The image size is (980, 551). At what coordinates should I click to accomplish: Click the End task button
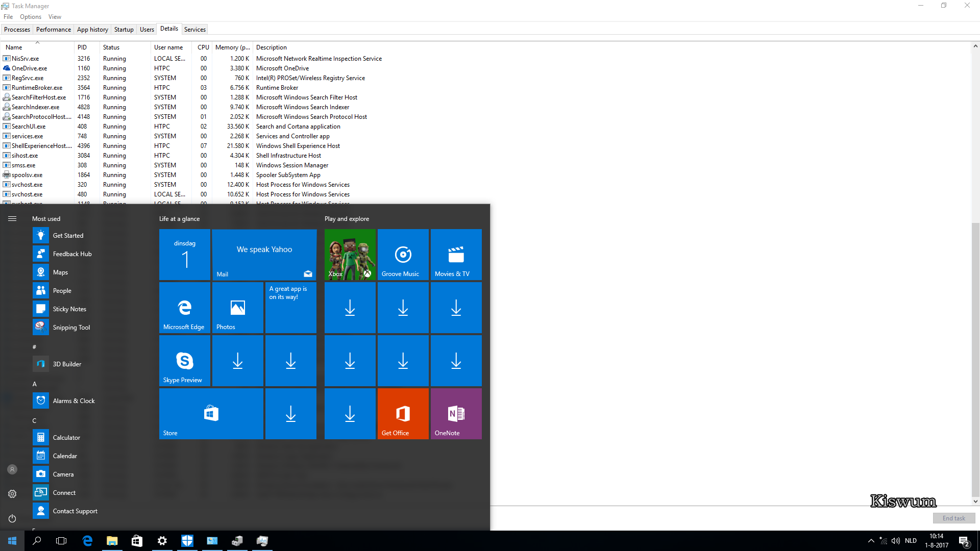tap(954, 518)
